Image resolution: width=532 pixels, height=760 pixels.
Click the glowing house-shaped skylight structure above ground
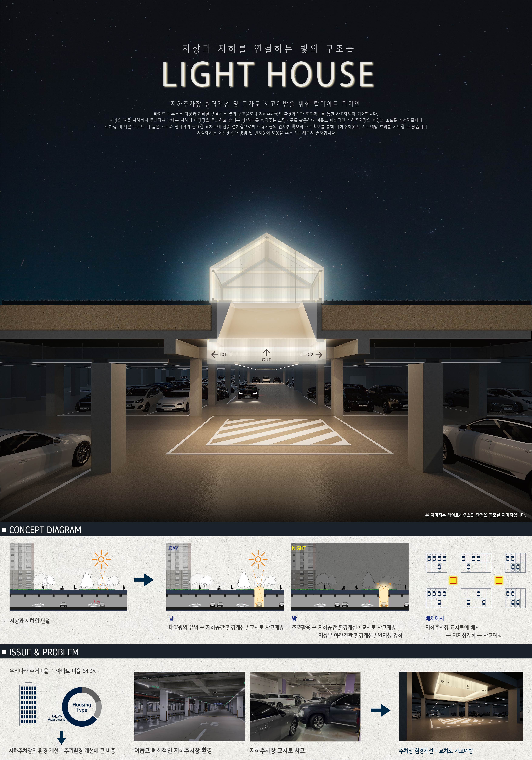[x=266, y=267]
